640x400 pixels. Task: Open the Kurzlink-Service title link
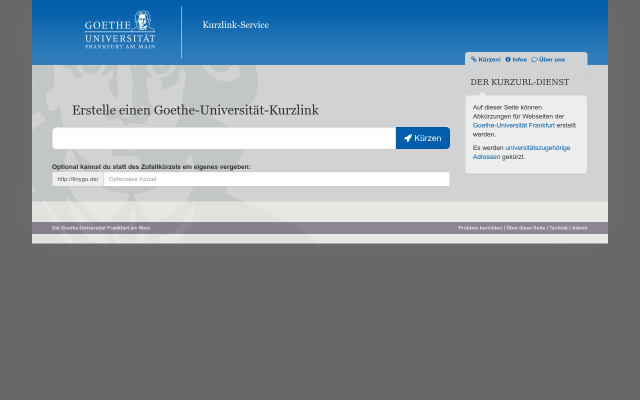tap(236, 25)
